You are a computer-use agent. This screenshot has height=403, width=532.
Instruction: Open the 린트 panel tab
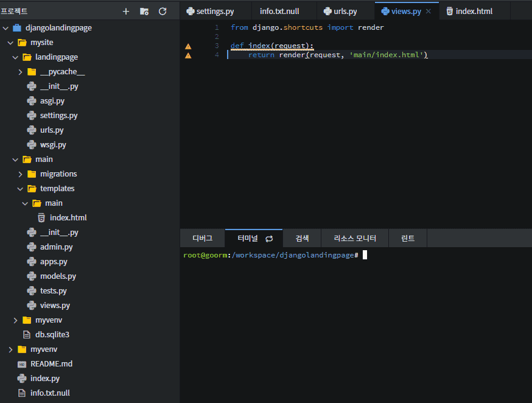408,239
